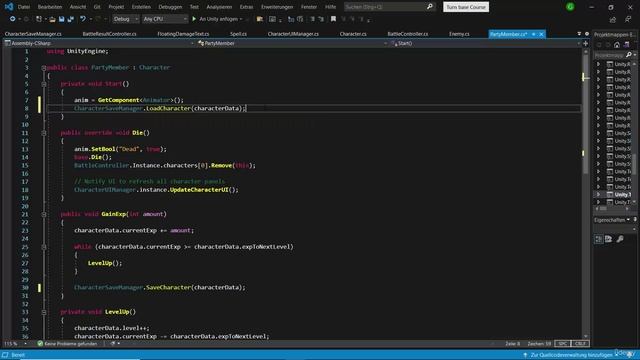This screenshot has width=640, height=360.
Task: Click the split editor plus icon
Action: pyautogui.click(x=586, y=43)
